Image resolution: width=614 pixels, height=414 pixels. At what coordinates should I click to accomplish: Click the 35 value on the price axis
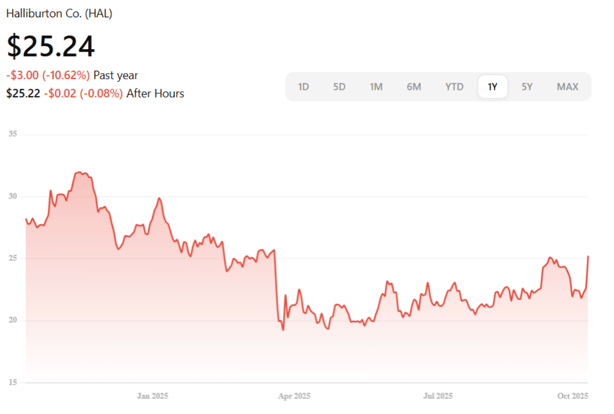pos(14,133)
